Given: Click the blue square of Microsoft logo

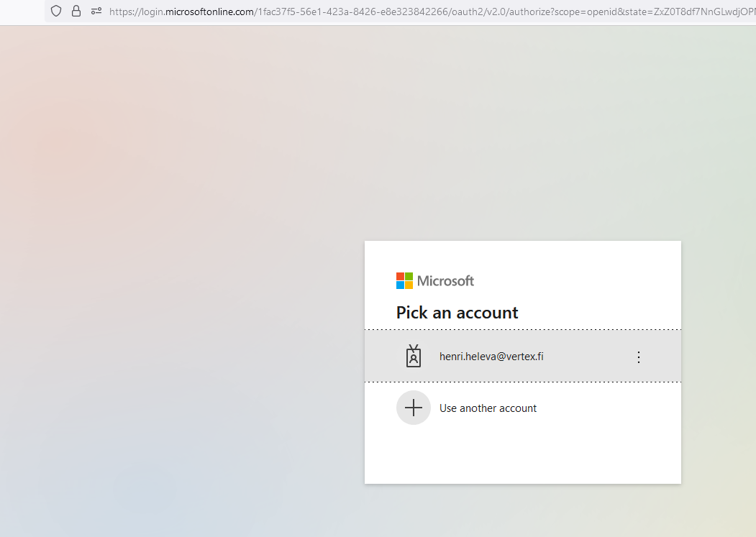Looking at the screenshot, I should [x=400, y=285].
